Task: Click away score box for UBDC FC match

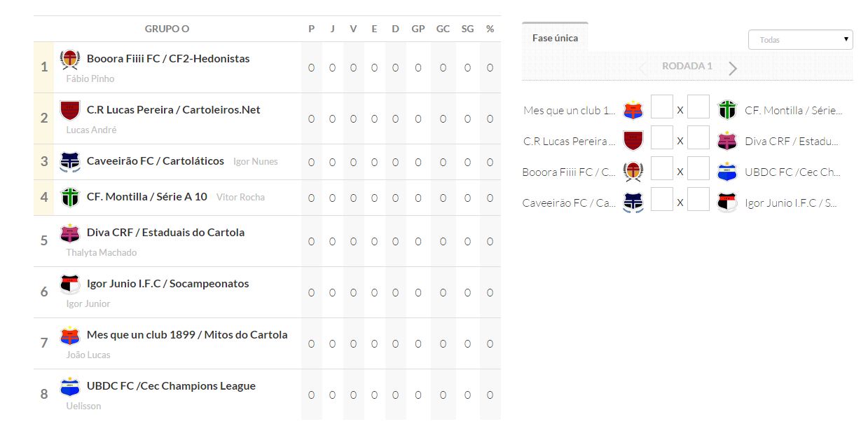Action: tap(698, 169)
